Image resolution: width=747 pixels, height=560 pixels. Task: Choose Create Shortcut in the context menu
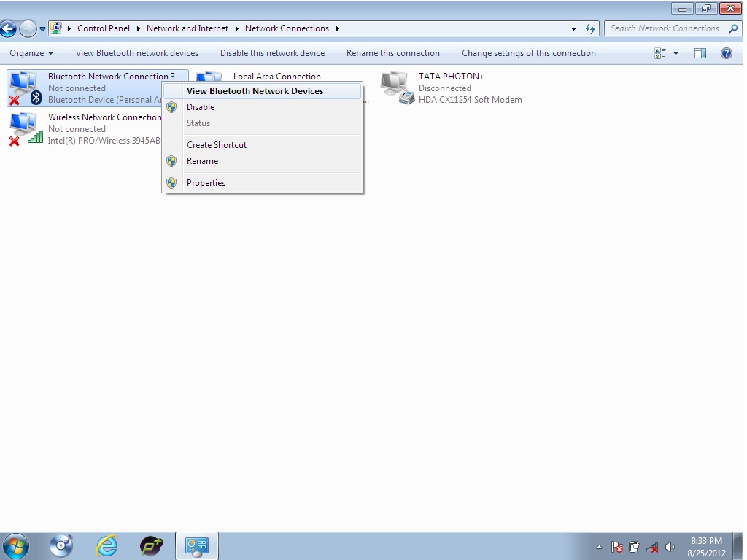pyautogui.click(x=262, y=145)
